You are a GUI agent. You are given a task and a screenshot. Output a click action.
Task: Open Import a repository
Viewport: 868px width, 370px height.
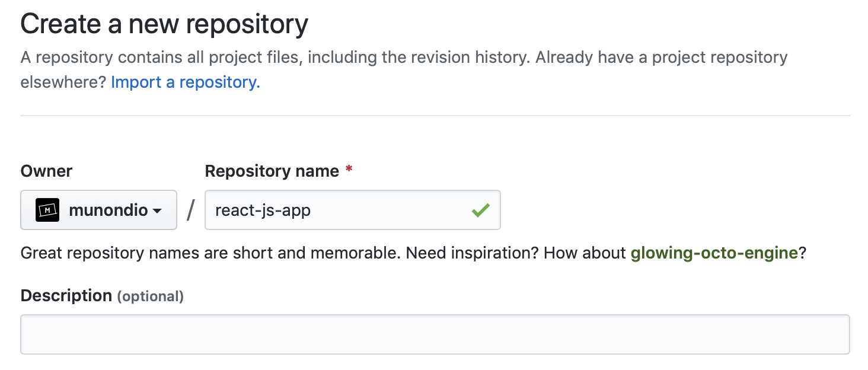click(x=185, y=81)
